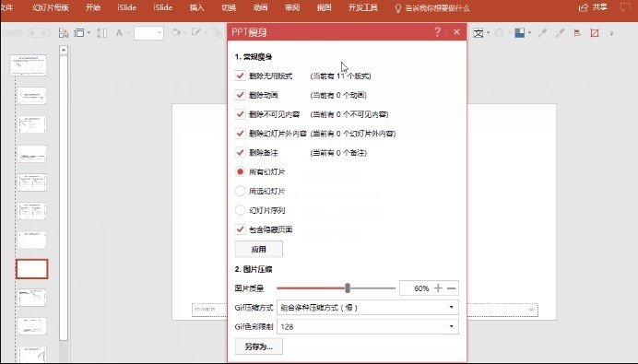Click the comments speech bubble icon

pyautogui.click(x=625, y=7)
